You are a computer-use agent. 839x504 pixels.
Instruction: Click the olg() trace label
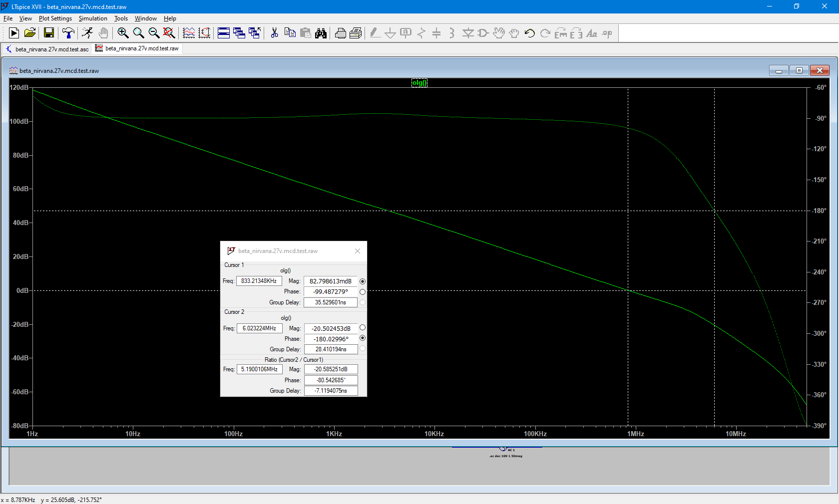pos(419,83)
